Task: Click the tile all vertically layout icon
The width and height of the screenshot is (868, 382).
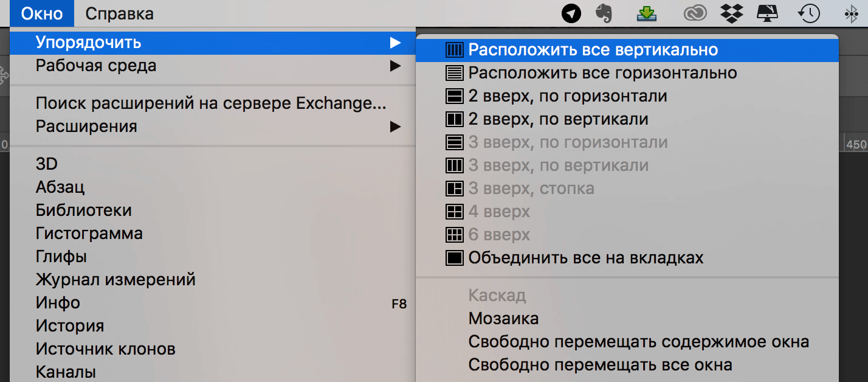Action: pyautogui.click(x=454, y=50)
